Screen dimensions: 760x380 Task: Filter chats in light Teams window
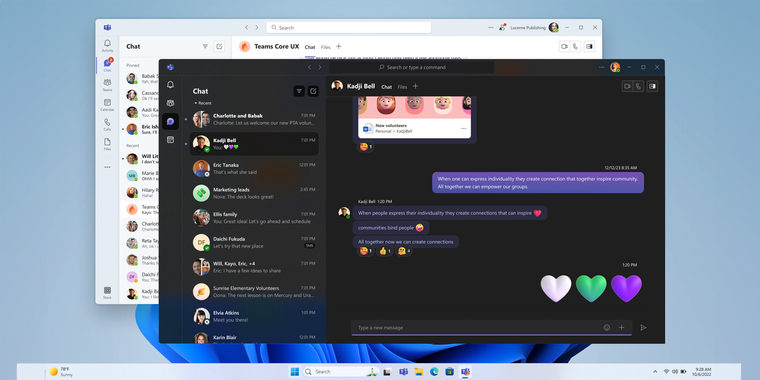[x=205, y=47]
